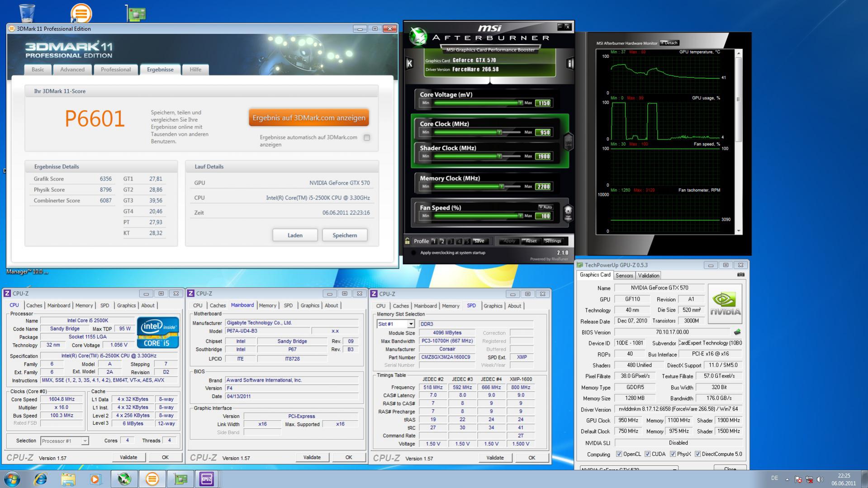This screenshot has height=488, width=868.
Task: Select Afterburner profile slot 3
Action: pos(451,241)
